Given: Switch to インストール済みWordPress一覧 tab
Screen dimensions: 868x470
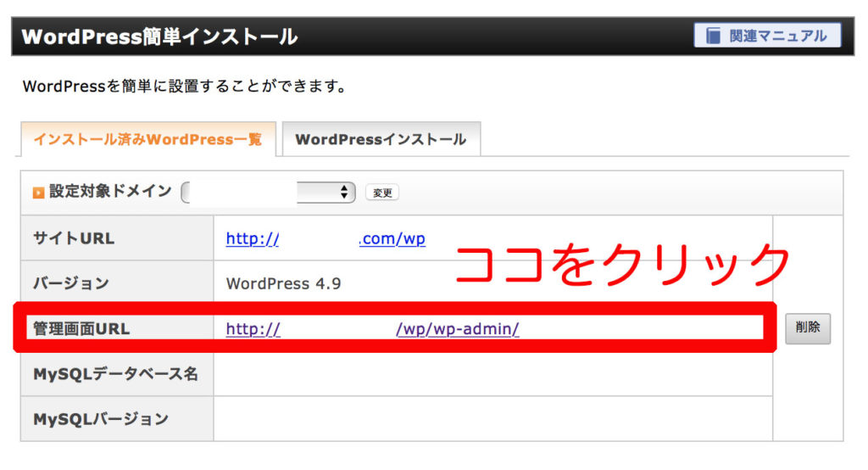Looking at the screenshot, I should click(147, 139).
